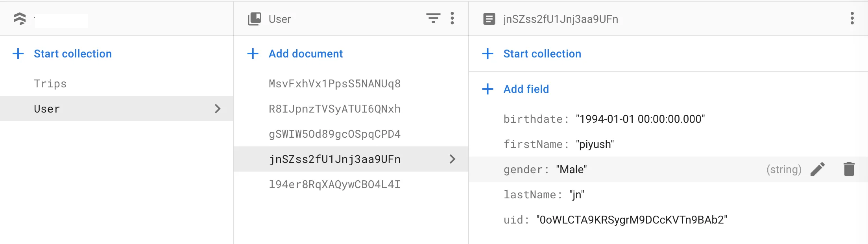Screen dimensions: 868x244
Task: Select the Trips collection
Action: click(x=50, y=83)
